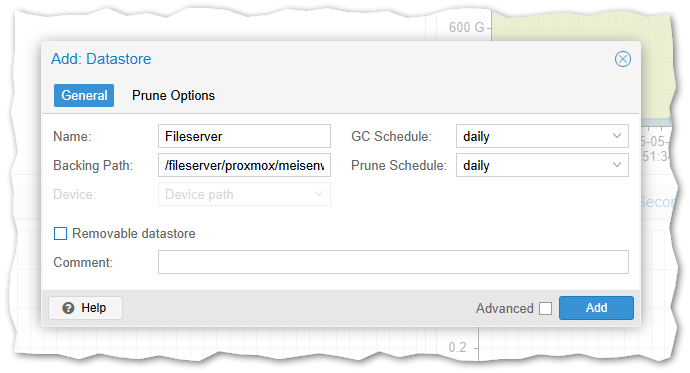Click the question mark Help icon

click(x=68, y=308)
